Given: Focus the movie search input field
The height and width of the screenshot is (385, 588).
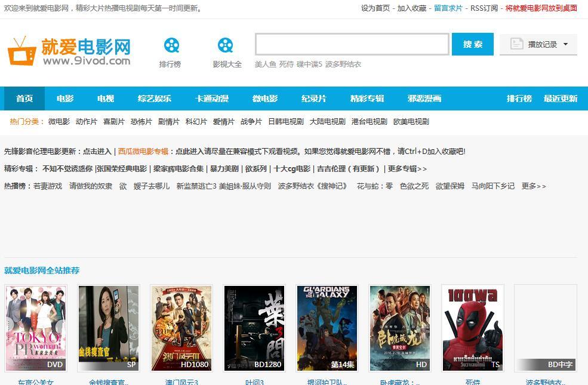Looking at the screenshot, I should 352,44.
